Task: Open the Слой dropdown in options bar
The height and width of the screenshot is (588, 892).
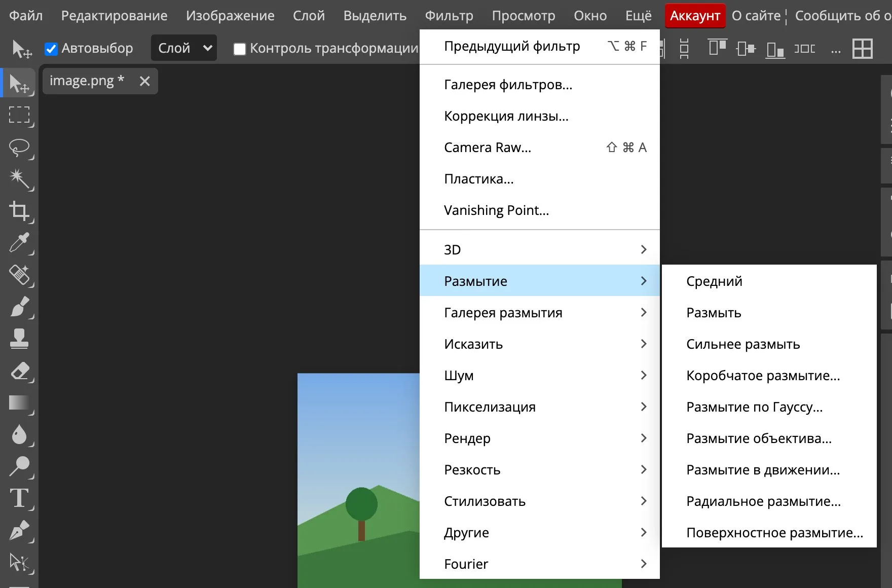Action: [x=184, y=48]
